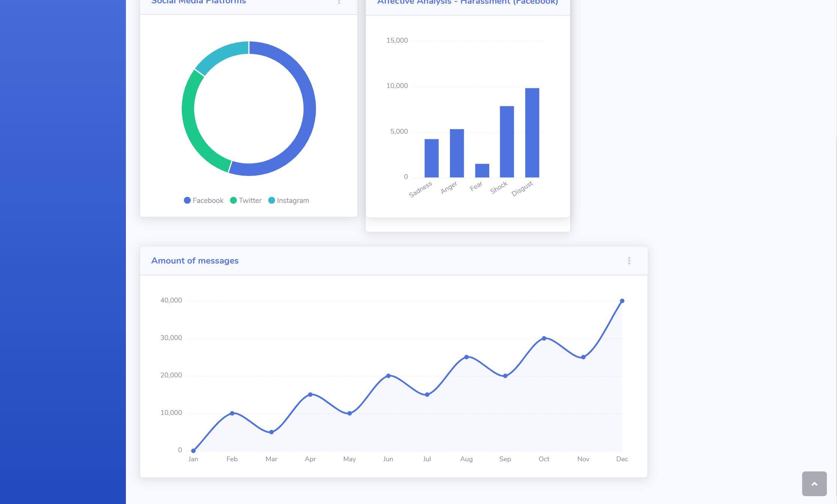The height and width of the screenshot is (504, 837).
Task: Hide the Instagram series in legend
Action: click(288, 200)
